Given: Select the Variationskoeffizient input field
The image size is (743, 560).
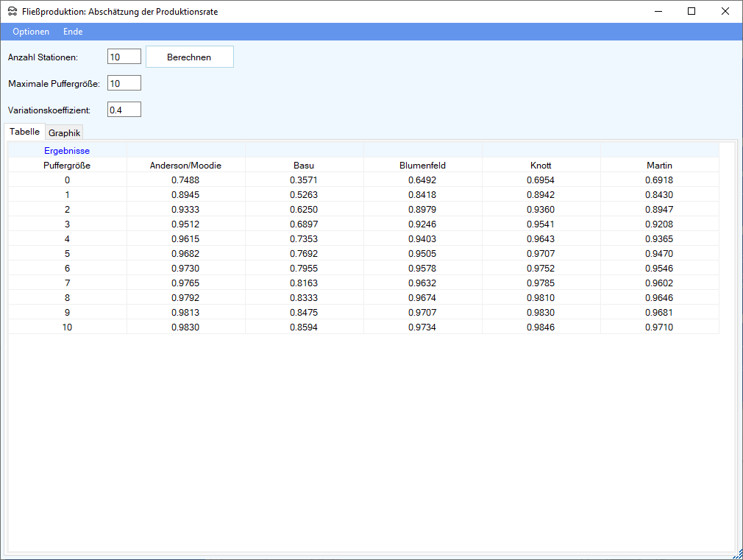Looking at the screenshot, I should click(x=124, y=110).
